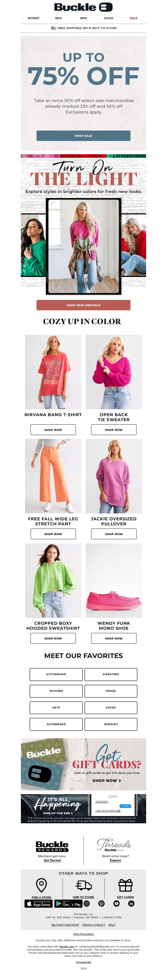Open the WOMEN navigation menu item
This screenshot has height=980, width=167.
tap(34, 18)
